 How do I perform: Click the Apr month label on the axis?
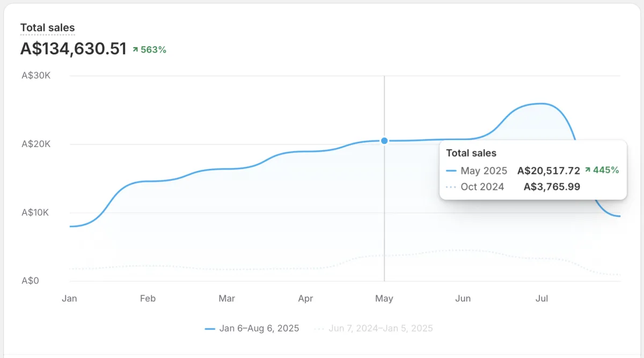click(305, 298)
